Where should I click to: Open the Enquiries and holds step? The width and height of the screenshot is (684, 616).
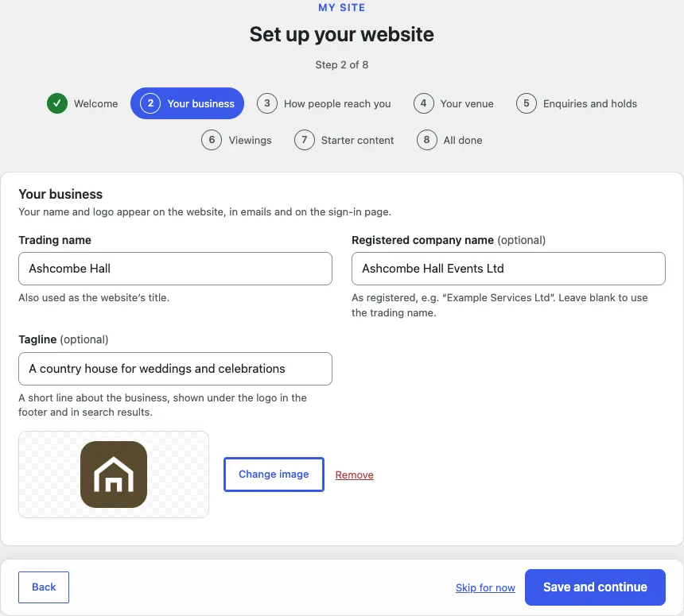coord(577,103)
